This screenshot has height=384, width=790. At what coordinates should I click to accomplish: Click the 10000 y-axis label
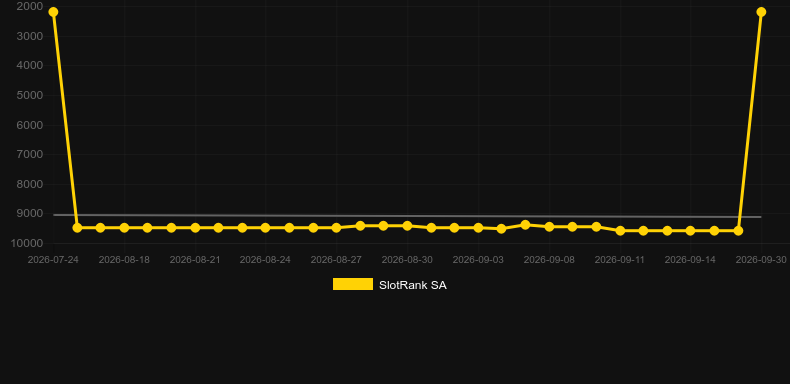pyautogui.click(x=27, y=243)
